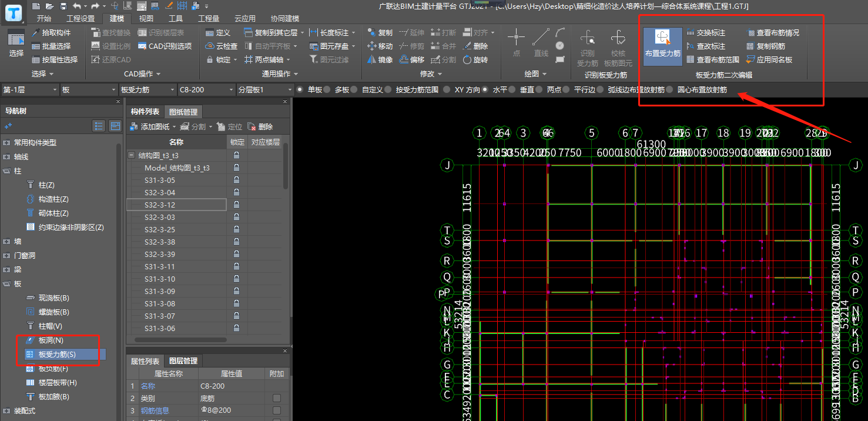This screenshot has height=421, width=868.
Task: Click the 查改标注 edit annotation tool
Action: pyautogui.click(x=706, y=46)
